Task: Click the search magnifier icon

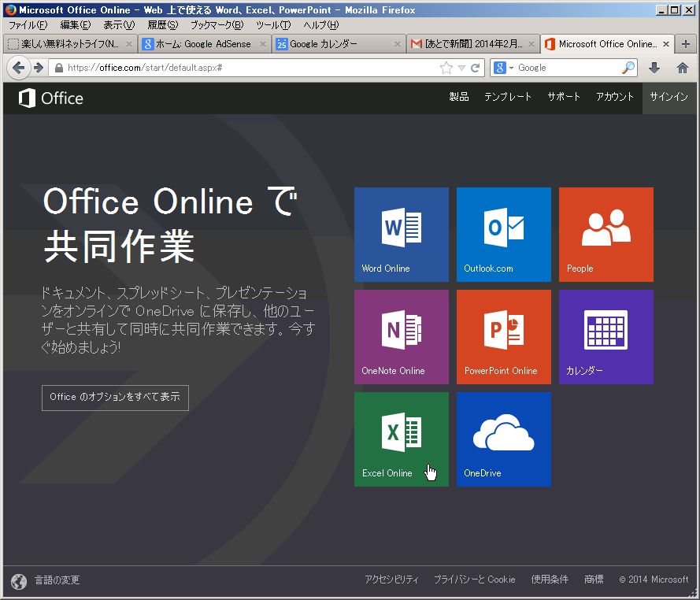Action: point(628,68)
